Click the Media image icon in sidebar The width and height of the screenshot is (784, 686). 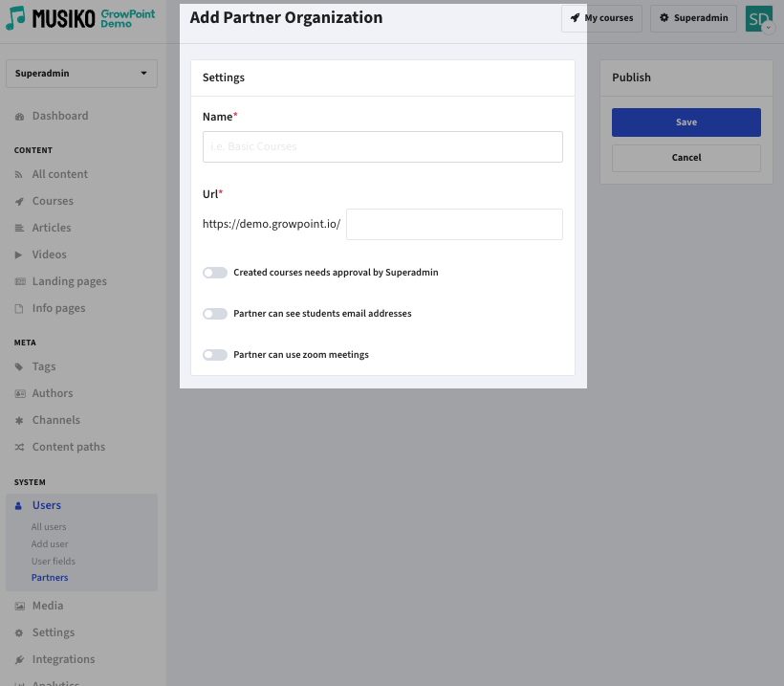pyautogui.click(x=19, y=607)
